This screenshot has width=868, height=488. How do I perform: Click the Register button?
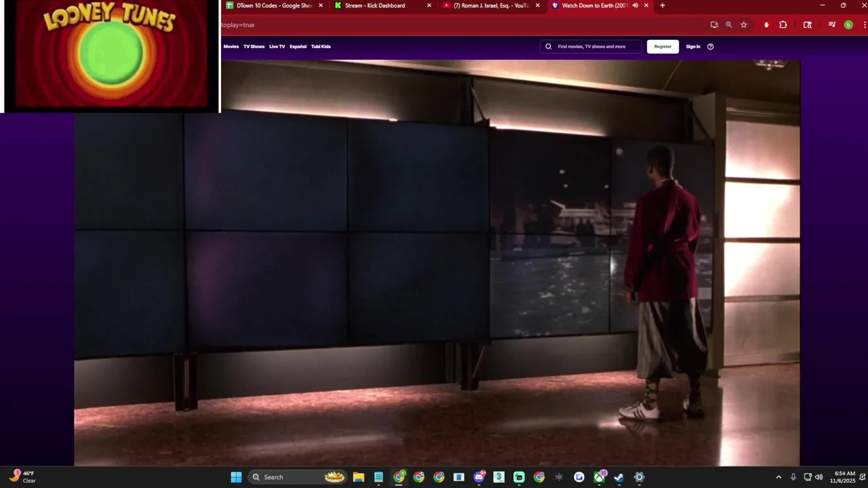tap(663, 47)
